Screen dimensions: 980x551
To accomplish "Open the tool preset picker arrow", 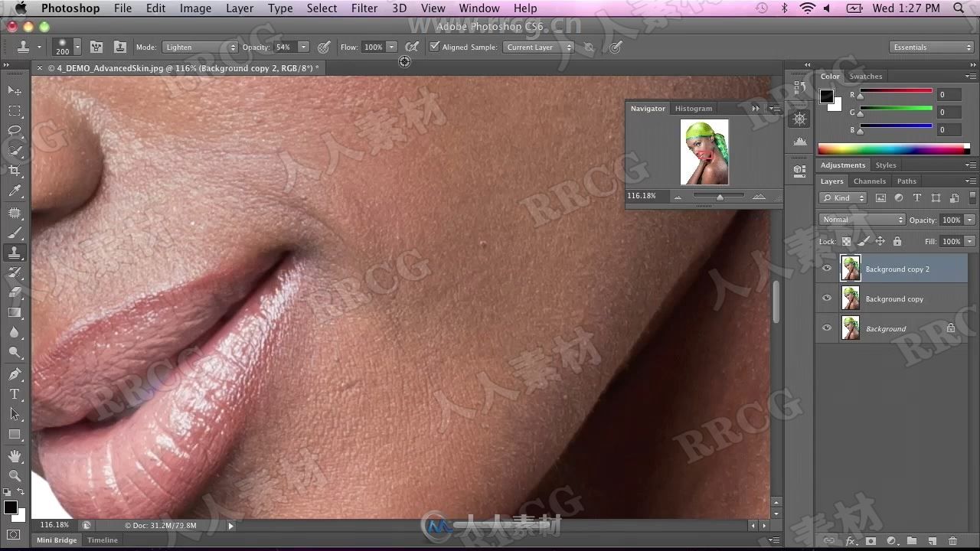I will pyautogui.click(x=39, y=47).
